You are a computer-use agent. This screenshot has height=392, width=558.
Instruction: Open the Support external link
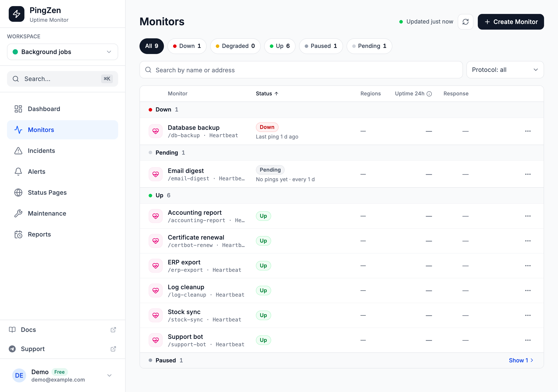[x=63, y=349]
